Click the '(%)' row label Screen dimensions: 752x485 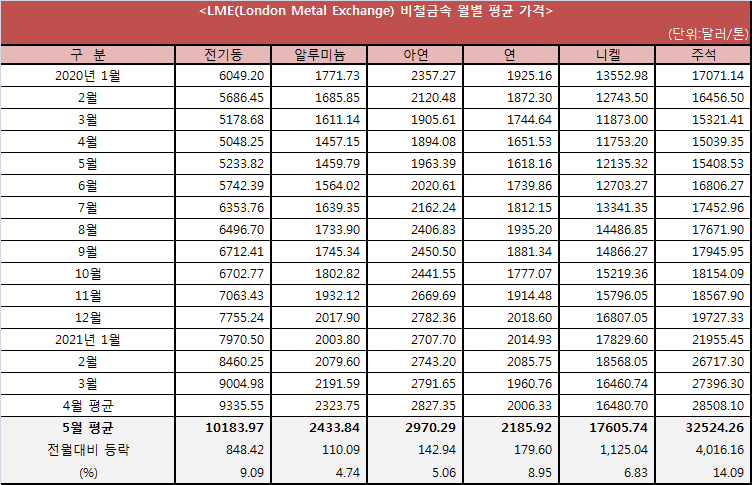pos(88,473)
